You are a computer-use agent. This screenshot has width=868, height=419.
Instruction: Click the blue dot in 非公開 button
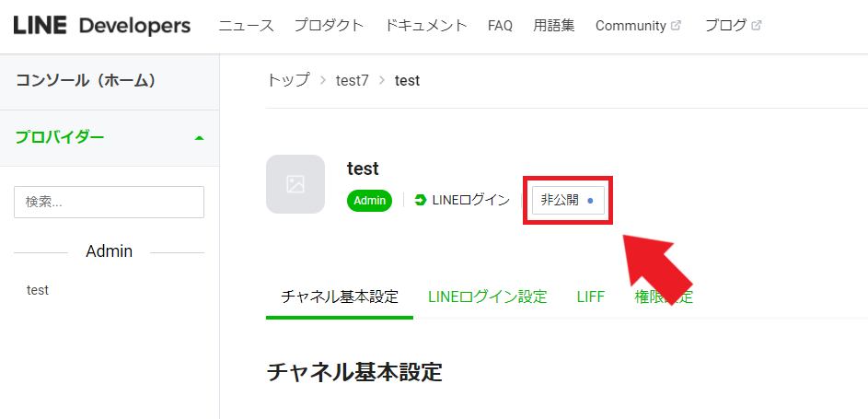pos(590,201)
